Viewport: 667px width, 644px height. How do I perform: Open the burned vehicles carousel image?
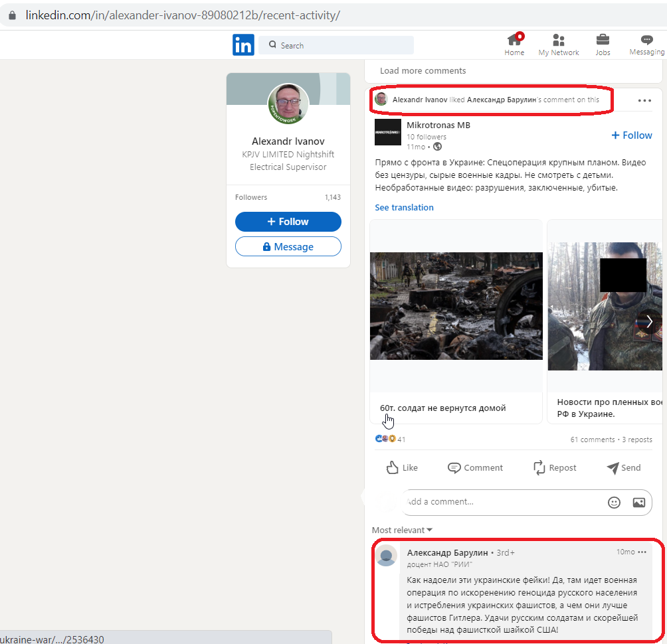(456, 306)
